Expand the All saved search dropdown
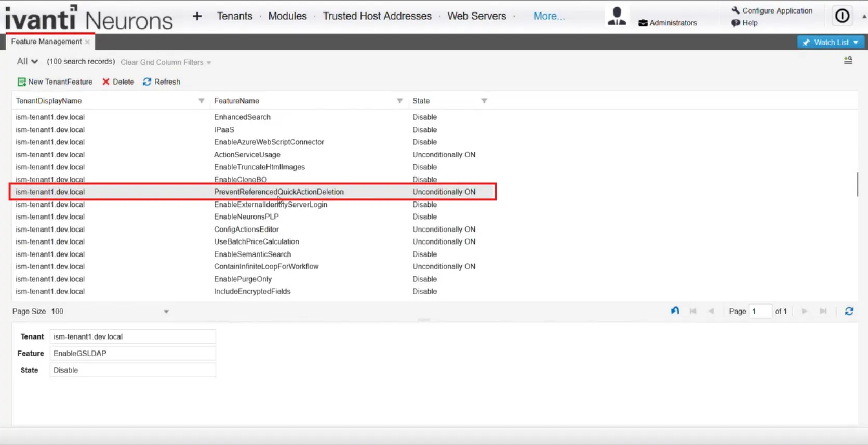The width and height of the screenshot is (868, 445). [27, 61]
